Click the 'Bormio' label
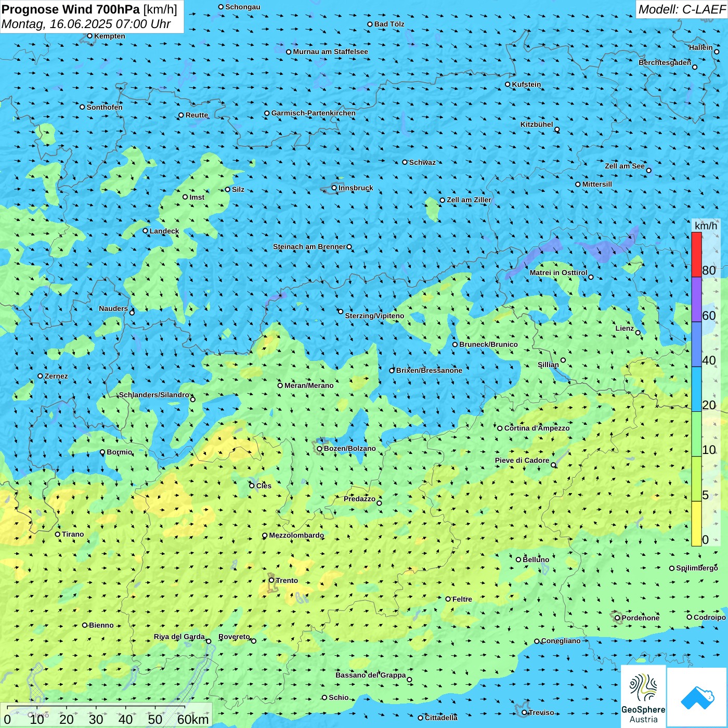The height and width of the screenshot is (728, 728). pos(120,452)
